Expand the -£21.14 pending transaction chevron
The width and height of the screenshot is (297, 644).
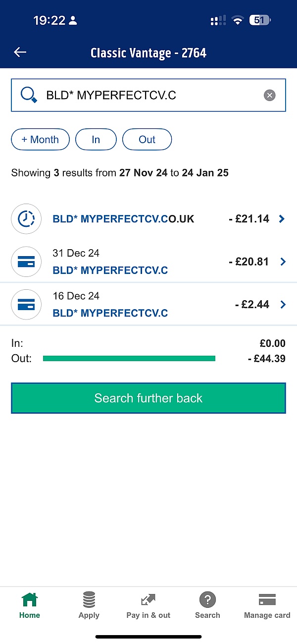pos(282,218)
